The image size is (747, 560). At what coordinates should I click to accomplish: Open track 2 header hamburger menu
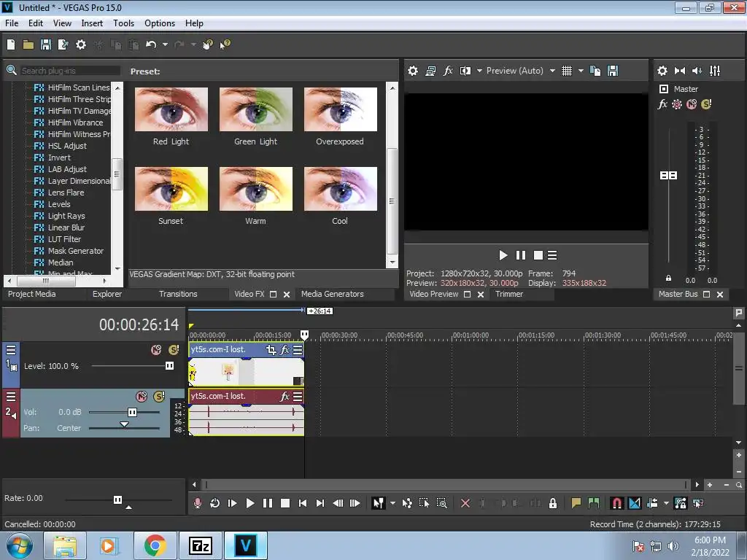[x=11, y=396]
